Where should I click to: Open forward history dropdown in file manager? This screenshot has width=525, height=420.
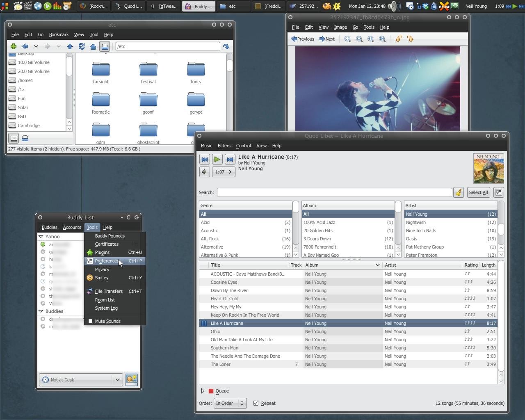pyautogui.click(x=59, y=46)
